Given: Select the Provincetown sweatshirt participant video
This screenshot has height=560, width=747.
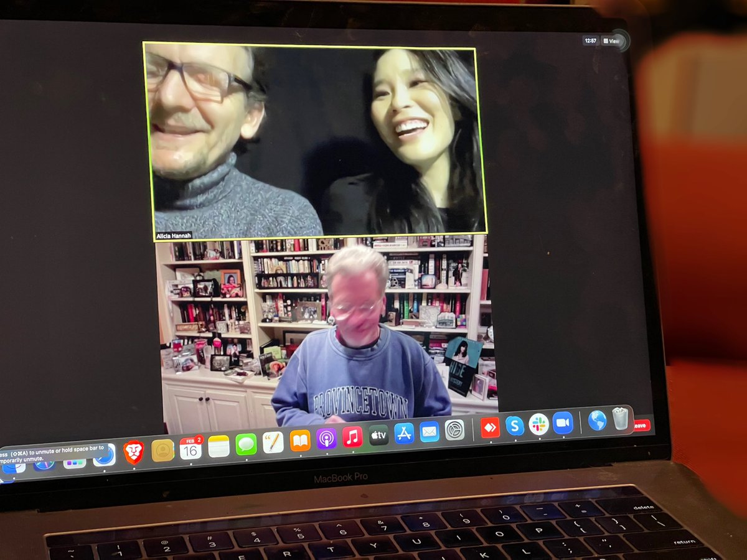Looking at the screenshot, I should (x=327, y=334).
